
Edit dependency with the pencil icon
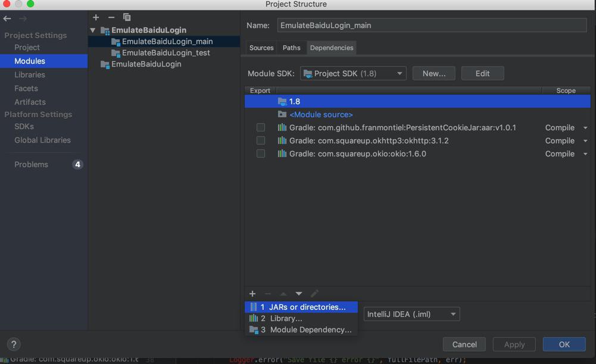[314, 293]
